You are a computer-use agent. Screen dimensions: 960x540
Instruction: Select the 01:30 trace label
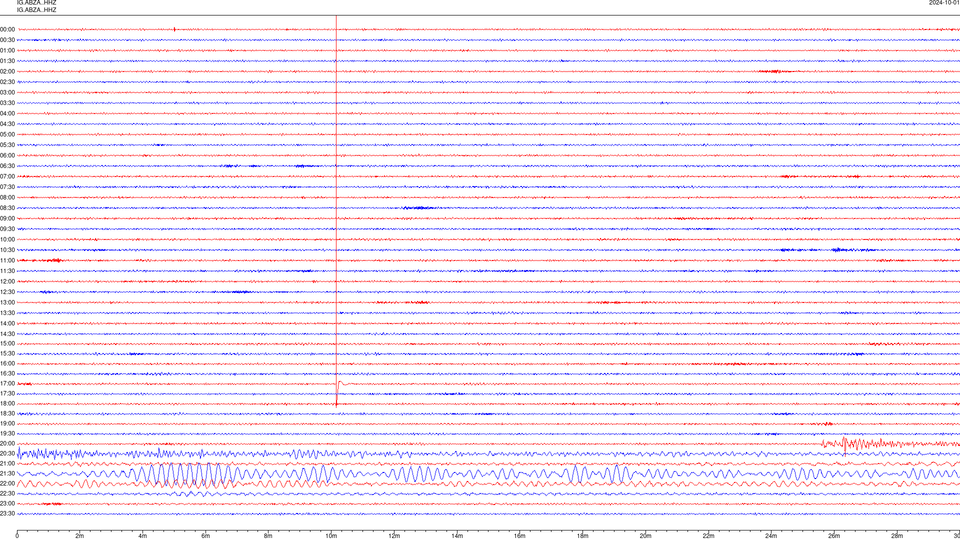pyautogui.click(x=7, y=61)
